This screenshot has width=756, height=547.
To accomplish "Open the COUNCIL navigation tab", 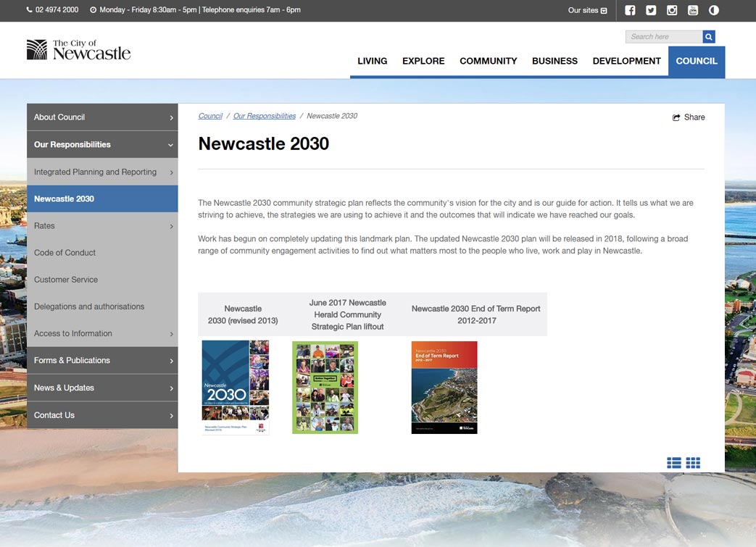I will [696, 61].
